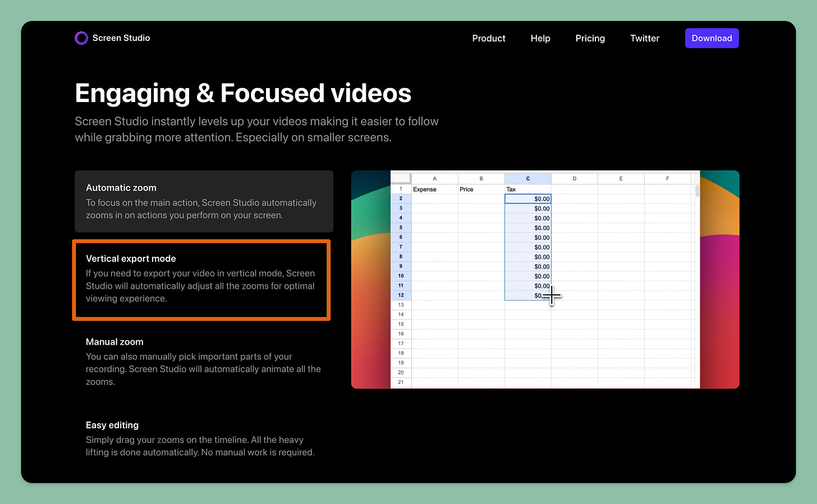Viewport: 817px width, 504px height.
Task: Select the Easy editing feature
Action: [204, 438]
